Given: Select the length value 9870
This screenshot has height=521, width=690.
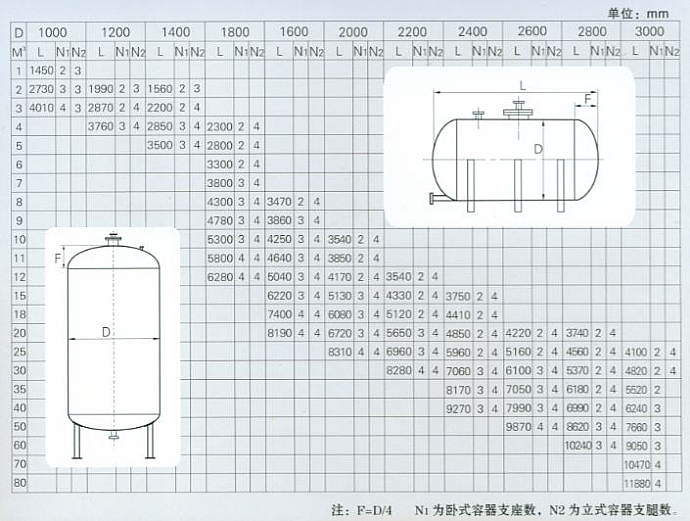Looking at the screenshot, I should pyautogui.click(x=518, y=427).
